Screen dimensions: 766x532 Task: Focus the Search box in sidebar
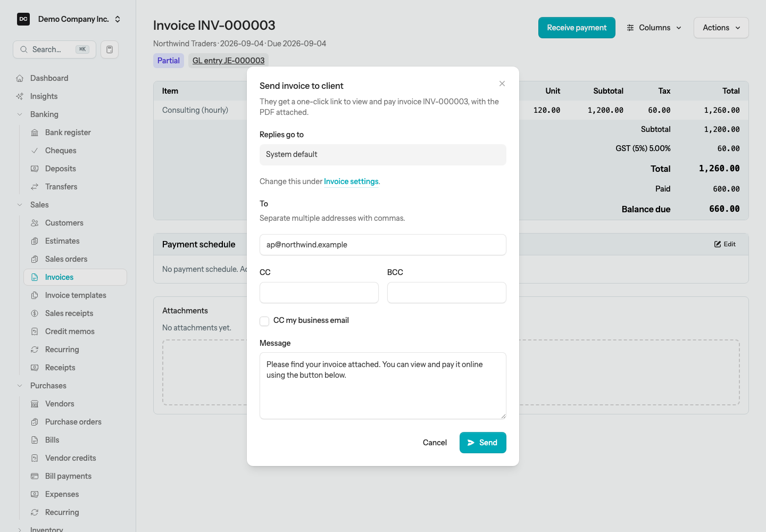(x=54, y=49)
